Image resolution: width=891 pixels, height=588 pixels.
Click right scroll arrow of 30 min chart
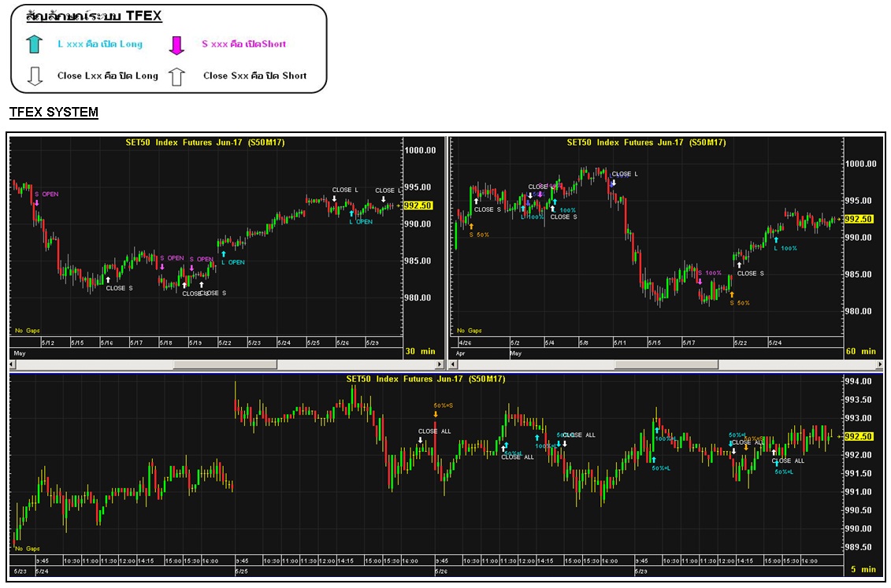point(439,364)
